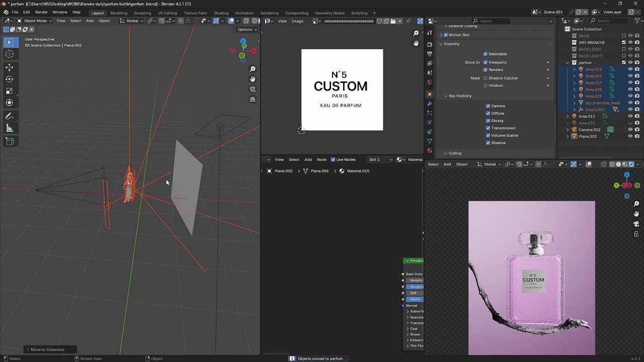Collapse the perfum collection in outliner
Viewport: 644px width, 362px height.
click(568, 63)
